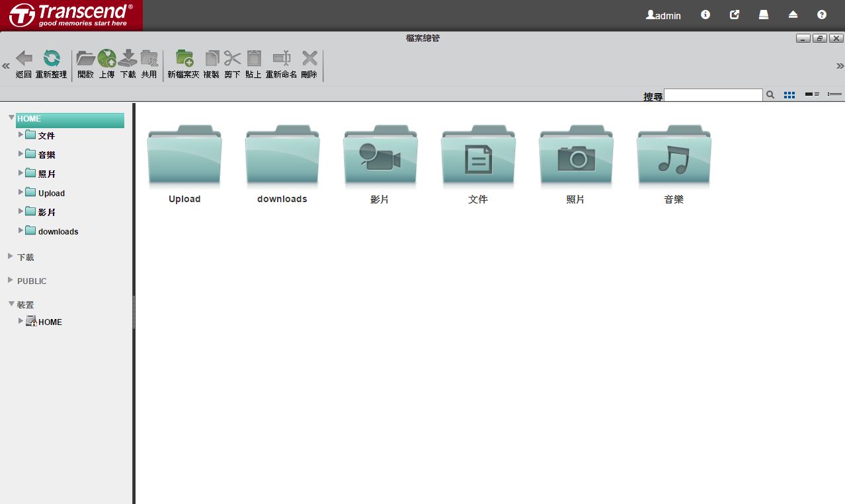Switch to large icon grid view

coord(789,95)
